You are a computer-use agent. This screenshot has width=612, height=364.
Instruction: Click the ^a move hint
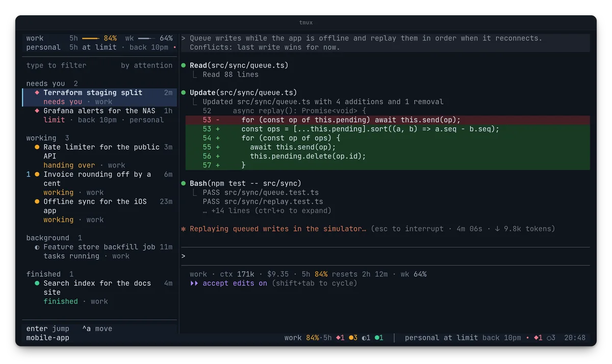97,329
